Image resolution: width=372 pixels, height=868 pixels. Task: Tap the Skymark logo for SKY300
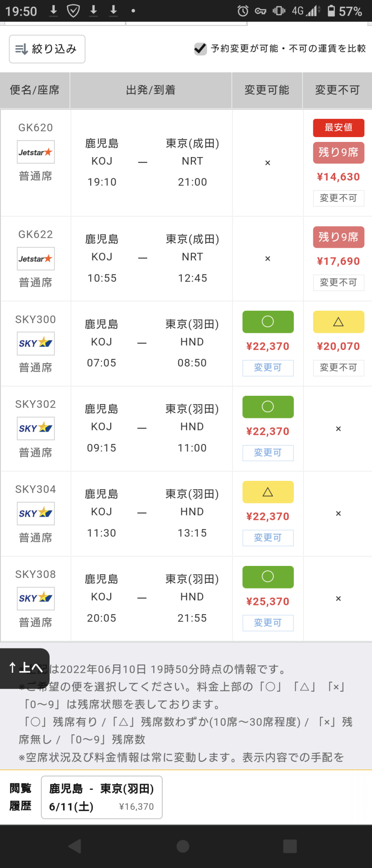36,343
